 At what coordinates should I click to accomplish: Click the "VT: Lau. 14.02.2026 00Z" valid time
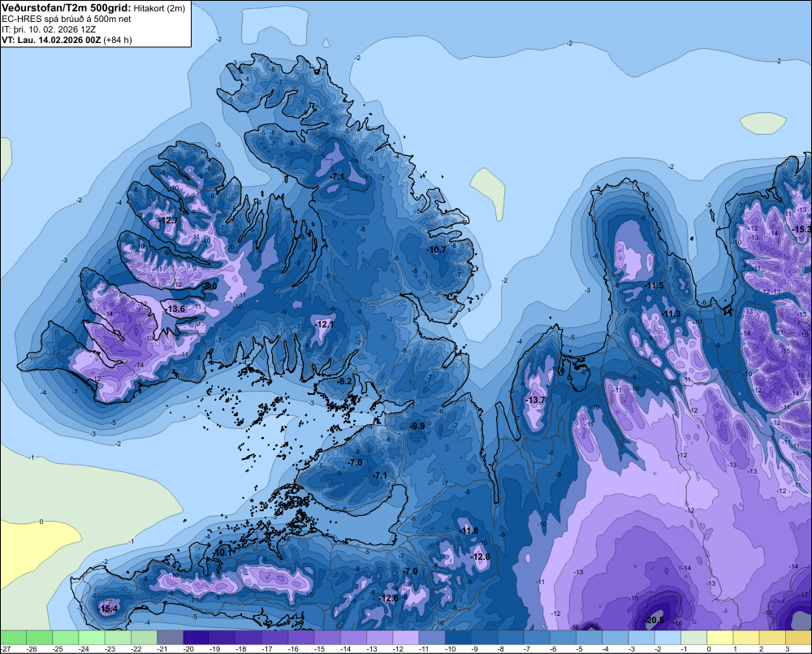click(x=51, y=40)
